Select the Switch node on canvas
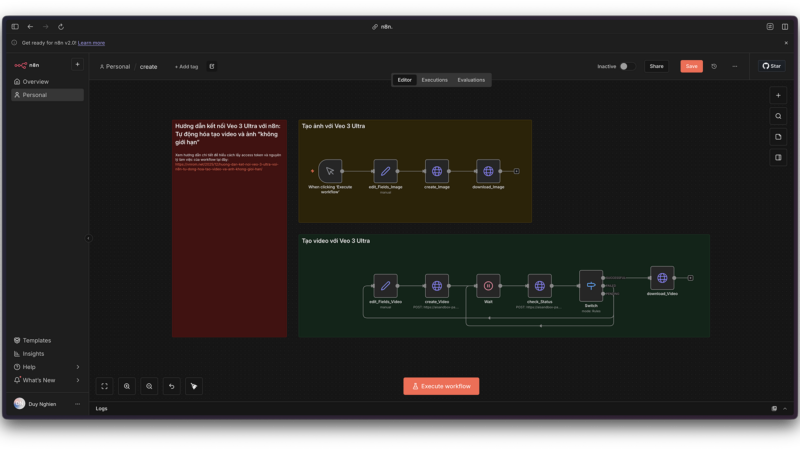800x450 pixels. 591,285
